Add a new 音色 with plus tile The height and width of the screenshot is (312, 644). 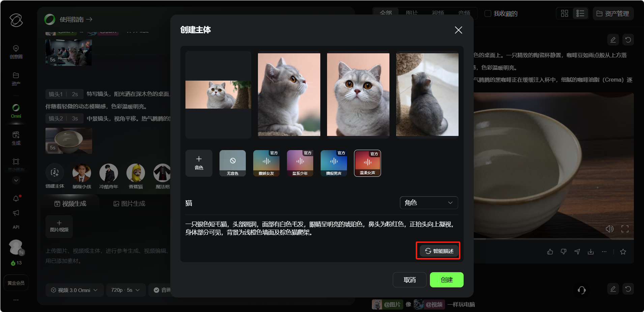tap(199, 163)
